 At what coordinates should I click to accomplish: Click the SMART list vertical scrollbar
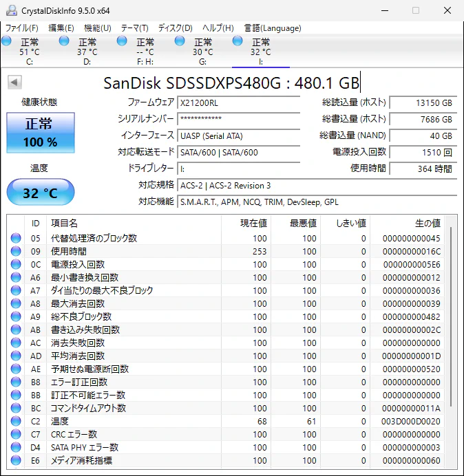click(x=451, y=316)
